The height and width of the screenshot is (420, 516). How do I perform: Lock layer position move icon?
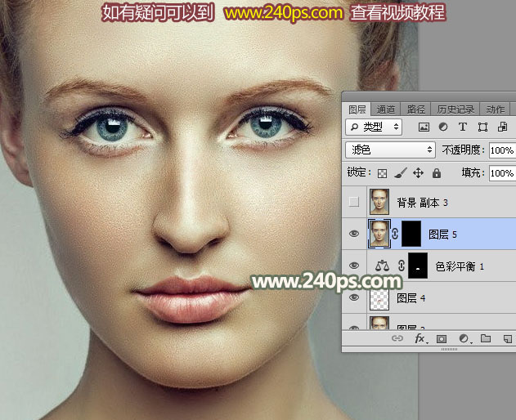point(418,172)
